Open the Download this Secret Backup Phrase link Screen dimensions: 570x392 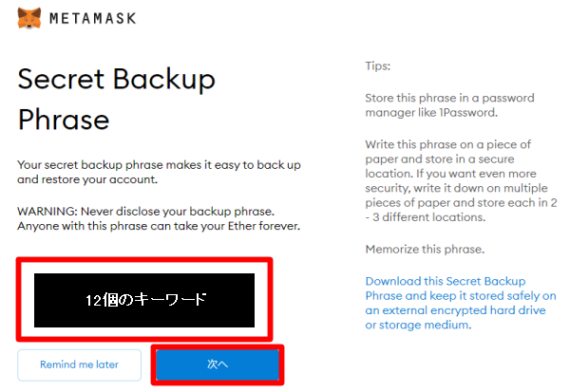(x=461, y=303)
